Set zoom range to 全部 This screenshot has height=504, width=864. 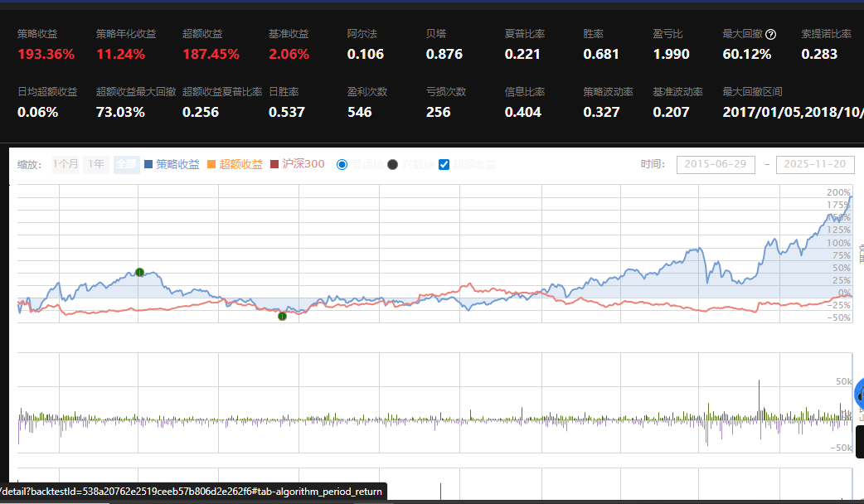click(126, 164)
